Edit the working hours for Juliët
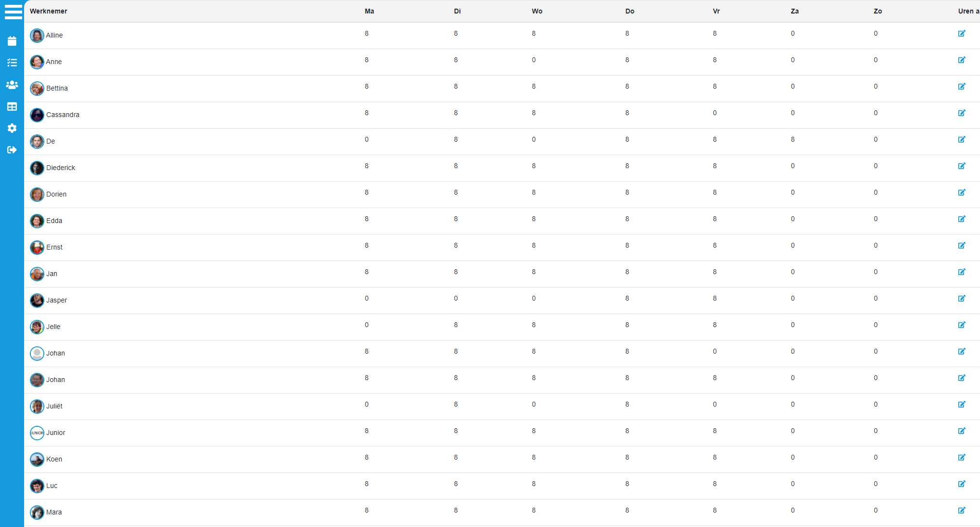Viewport: 980px width, 527px height. (x=962, y=405)
